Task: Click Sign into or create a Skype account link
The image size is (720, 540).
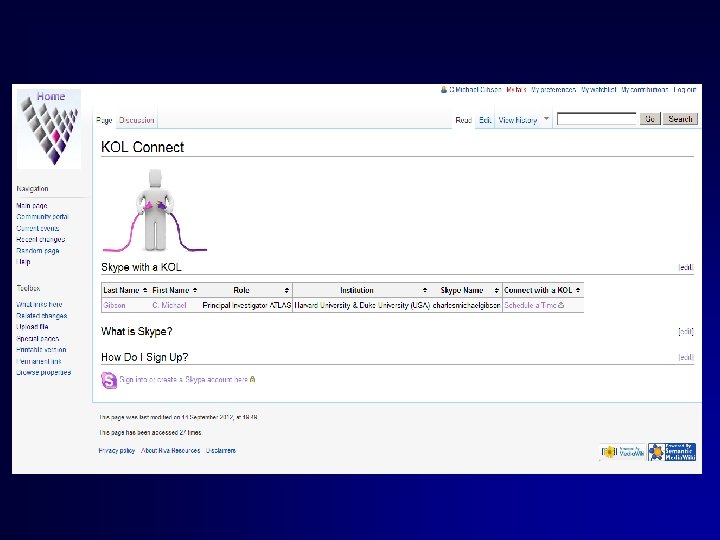Action: (x=183, y=380)
